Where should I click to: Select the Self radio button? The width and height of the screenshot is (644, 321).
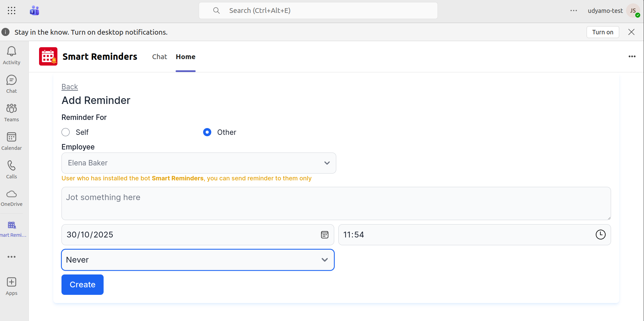[x=66, y=132]
